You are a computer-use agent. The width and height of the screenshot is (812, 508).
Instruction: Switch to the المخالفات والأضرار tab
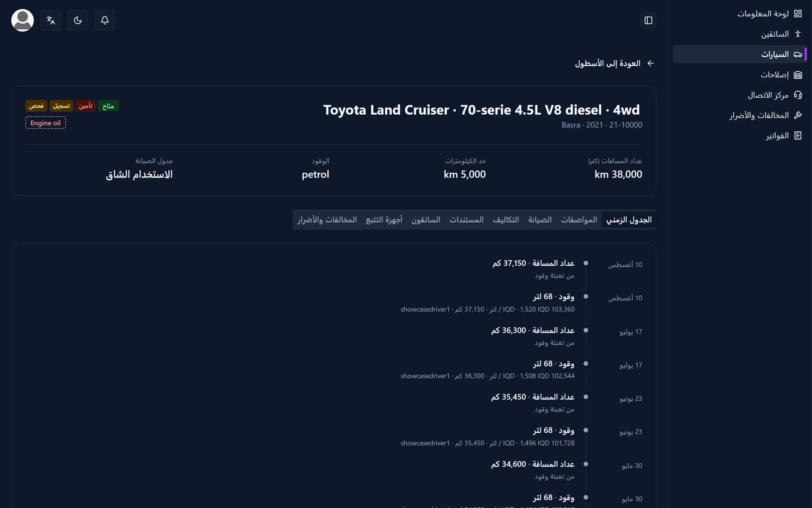327,220
